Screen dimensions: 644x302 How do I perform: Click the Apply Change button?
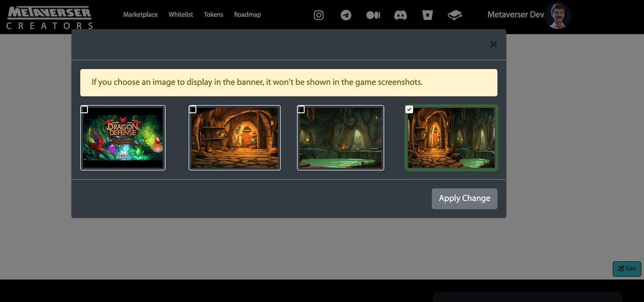(465, 198)
